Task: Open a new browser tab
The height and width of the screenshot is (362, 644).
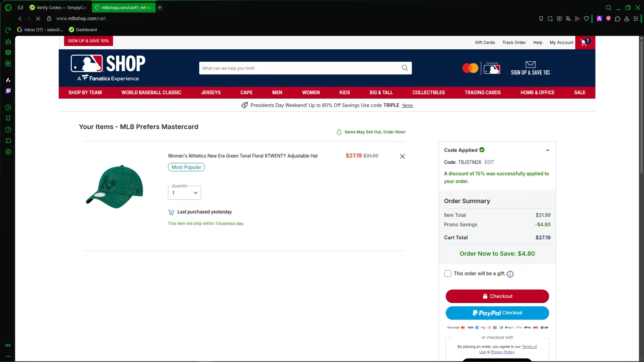Action: click(160, 7)
